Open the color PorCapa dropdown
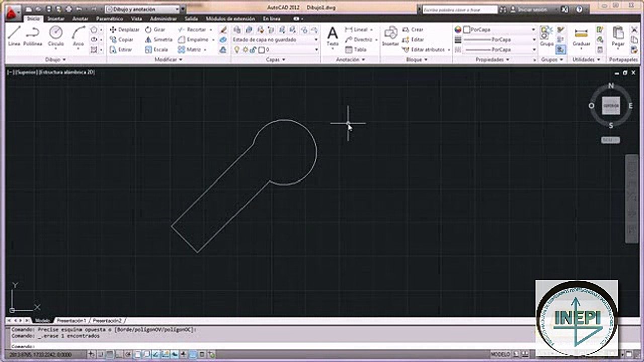The height and width of the screenshot is (362, 644). [x=500, y=30]
